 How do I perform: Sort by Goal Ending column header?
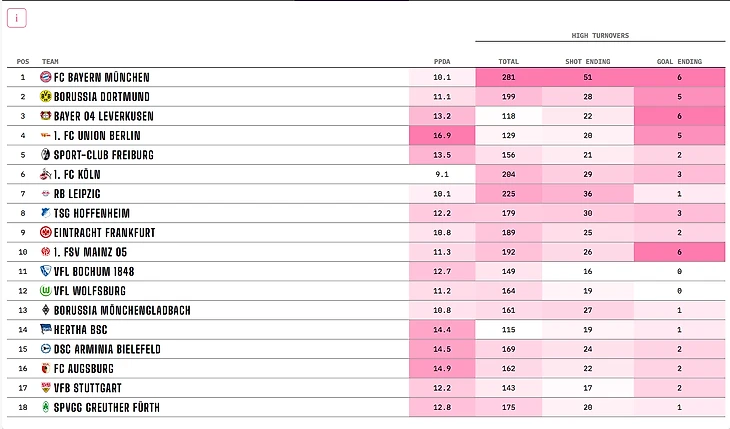tap(679, 61)
